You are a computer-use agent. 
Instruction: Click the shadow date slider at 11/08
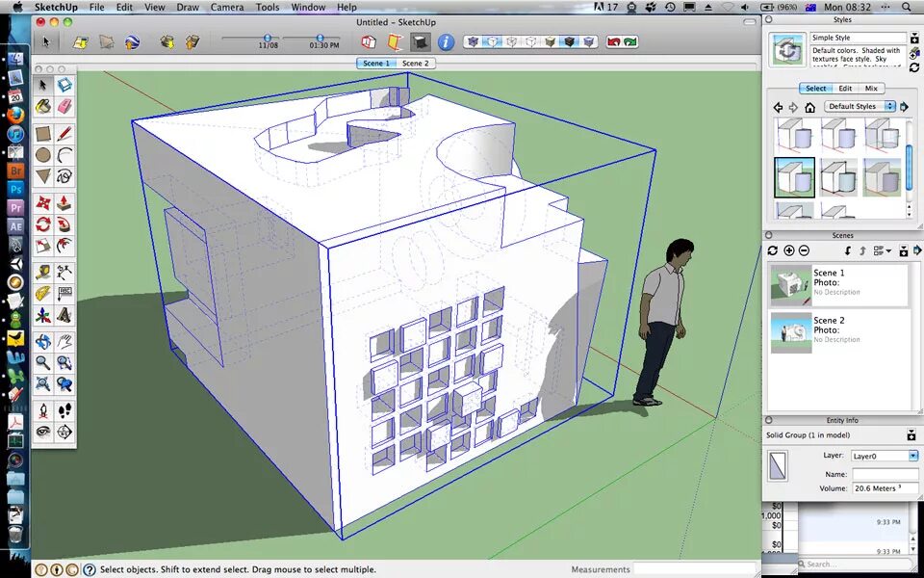[x=268, y=38]
